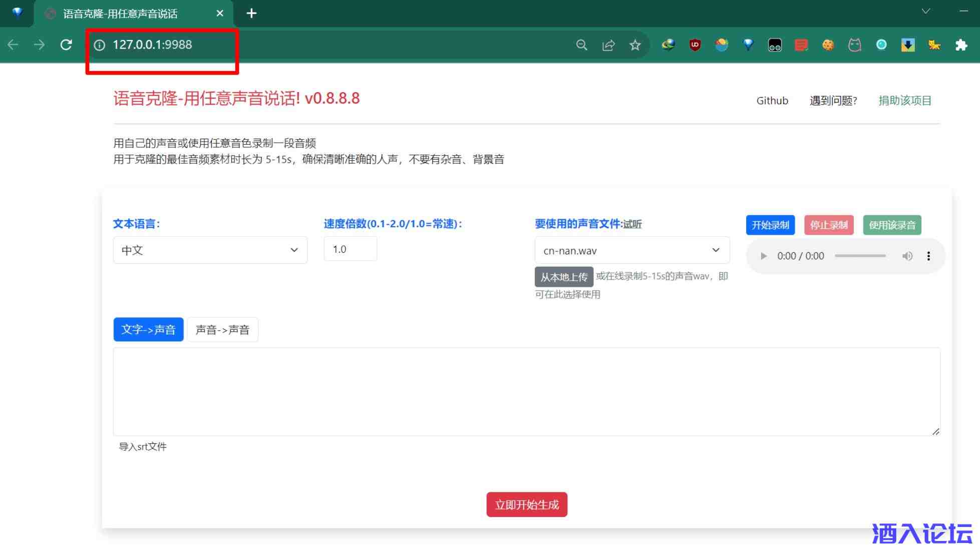Select the 文字->声音 tab
This screenshot has width=980, height=551.
[x=148, y=330]
